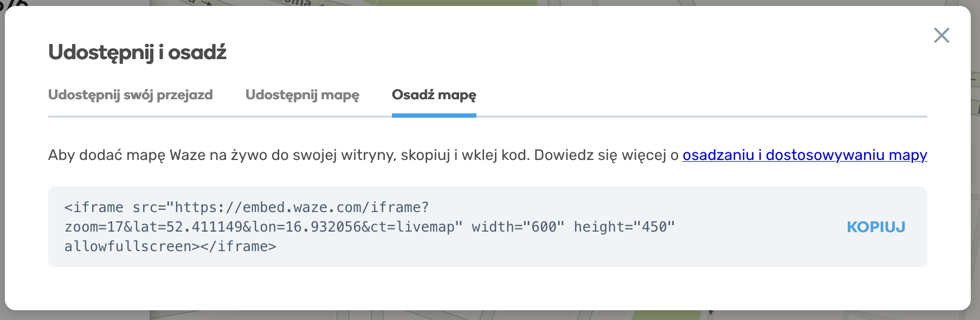Click the Udostępnij i osadź heading
980x320 pixels.
[x=137, y=53]
